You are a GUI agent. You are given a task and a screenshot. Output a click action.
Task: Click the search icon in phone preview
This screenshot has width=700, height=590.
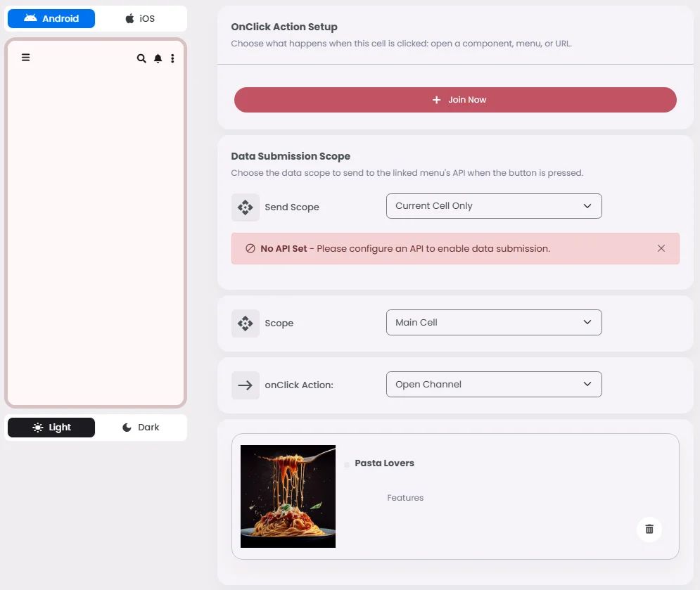pyautogui.click(x=141, y=58)
